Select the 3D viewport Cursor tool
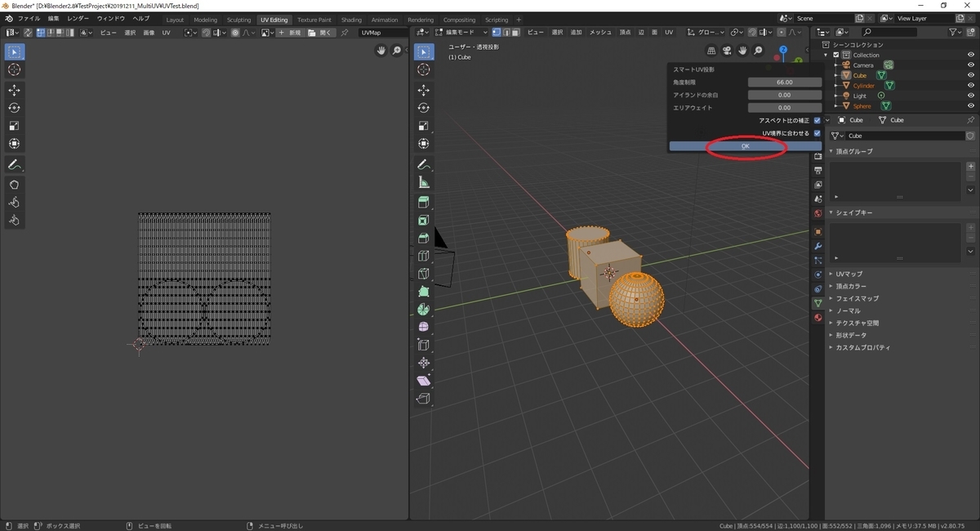980x531 pixels. (x=423, y=70)
